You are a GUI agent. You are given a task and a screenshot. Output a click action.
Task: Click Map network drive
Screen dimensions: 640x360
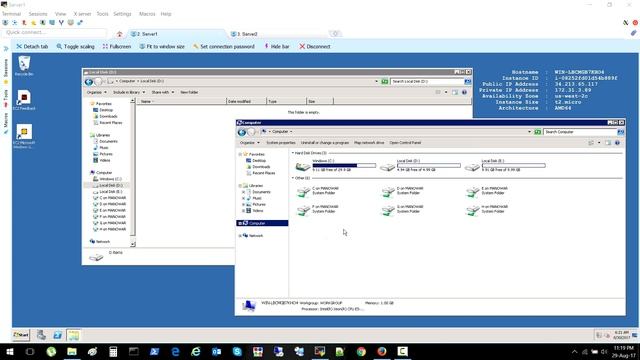(369, 143)
